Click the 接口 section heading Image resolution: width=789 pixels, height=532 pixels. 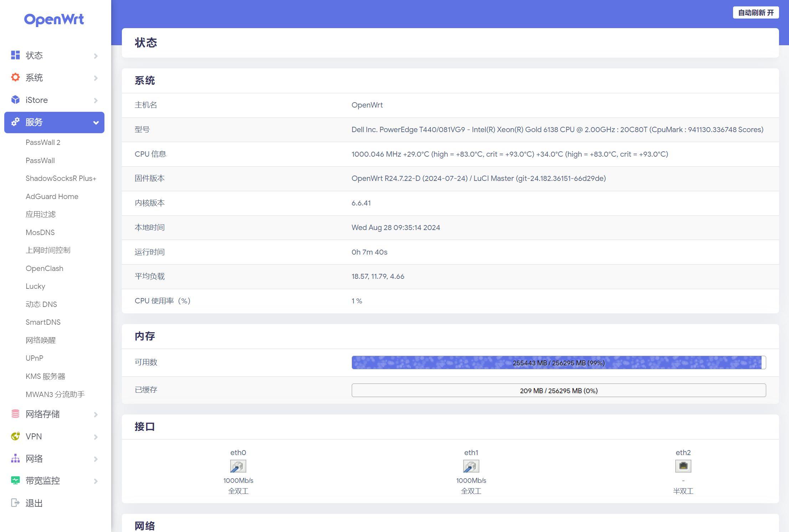point(145,427)
